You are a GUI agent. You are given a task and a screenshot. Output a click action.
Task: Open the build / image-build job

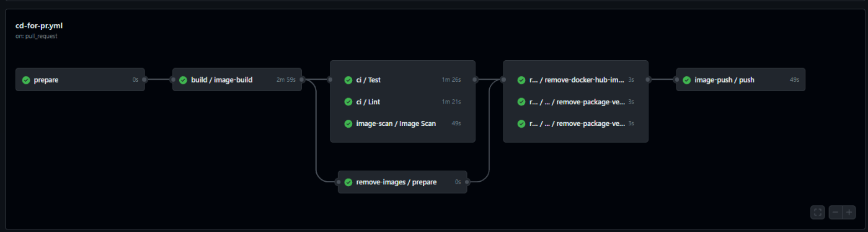237,80
